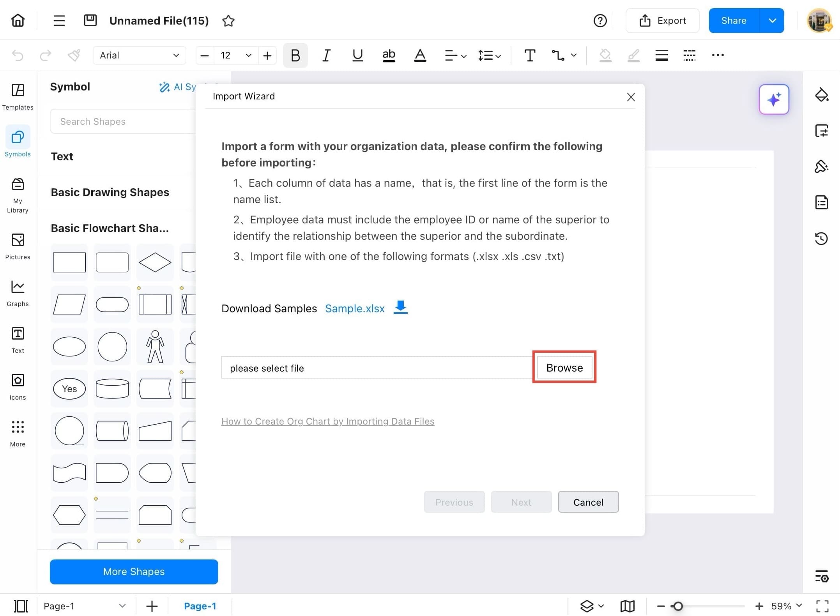
Task: Star the Unnamed File as favorite
Action: 228,21
